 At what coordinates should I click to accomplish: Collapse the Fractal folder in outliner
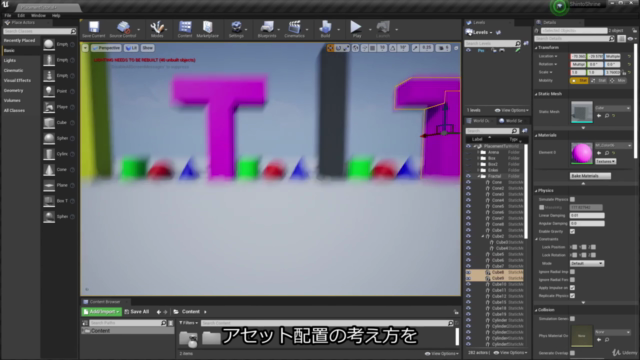478,176
